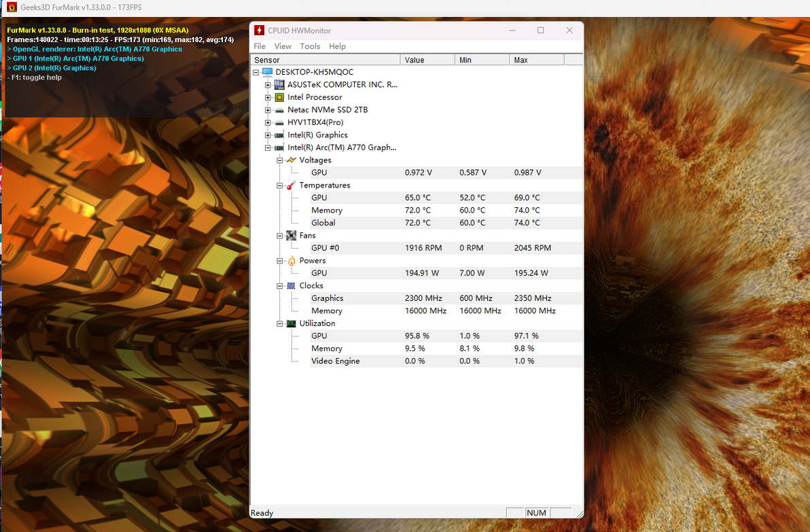Click the window resize grip in HWMonitor
Image resolution: width=810 pixels, height=532 pixels.
click(580, 514)
